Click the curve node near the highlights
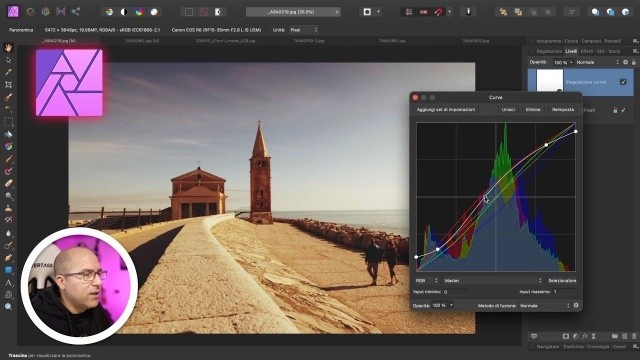Image resolution: width=640 pixels, height=360 pixels. point(546,145)
